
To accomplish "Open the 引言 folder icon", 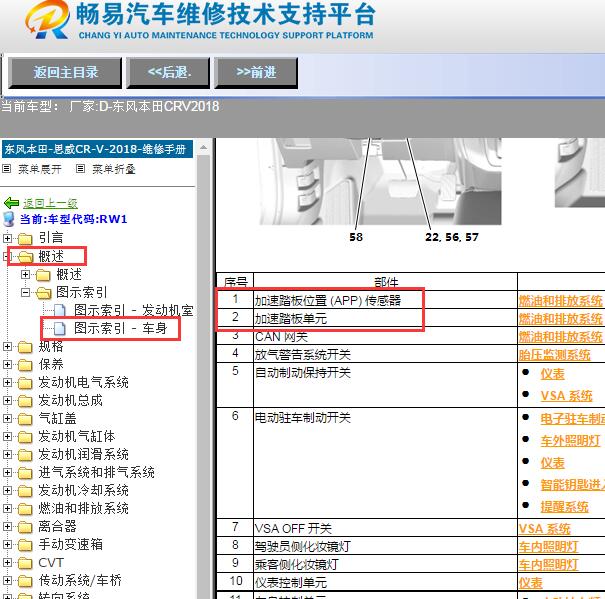I will click(25, 239).
